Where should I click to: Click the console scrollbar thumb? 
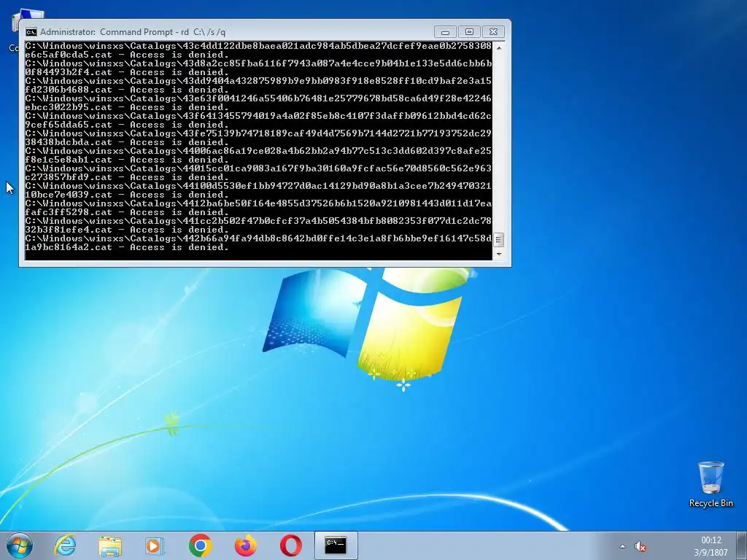498,239
